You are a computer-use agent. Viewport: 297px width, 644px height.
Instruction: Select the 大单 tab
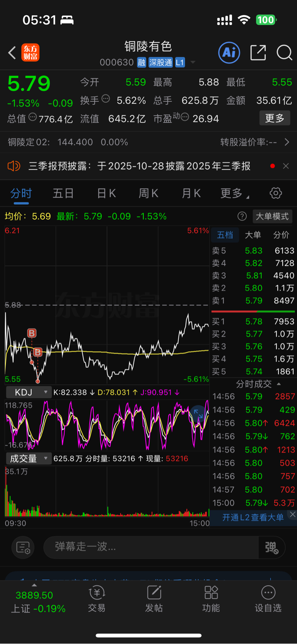click(253, 235)
